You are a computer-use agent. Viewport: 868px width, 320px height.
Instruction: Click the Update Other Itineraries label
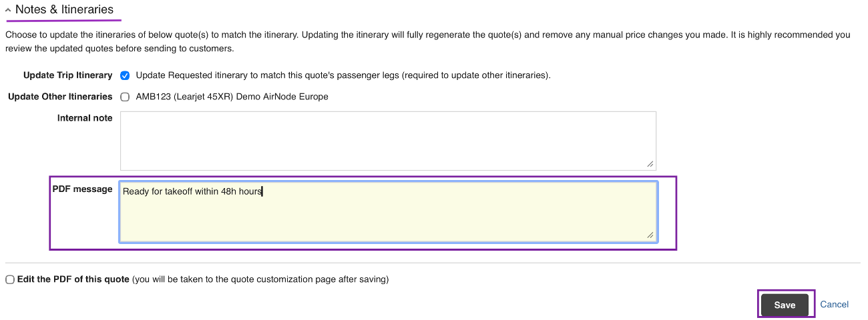point(60,97)
